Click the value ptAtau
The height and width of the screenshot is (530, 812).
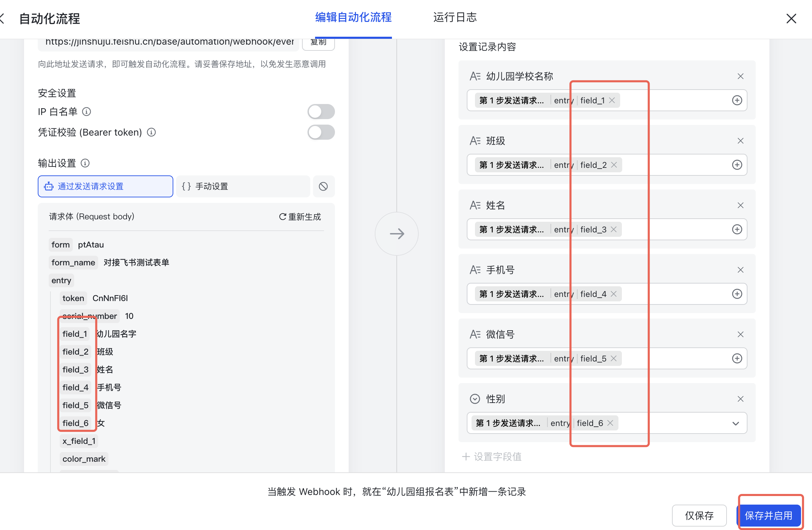click(91, 245)
